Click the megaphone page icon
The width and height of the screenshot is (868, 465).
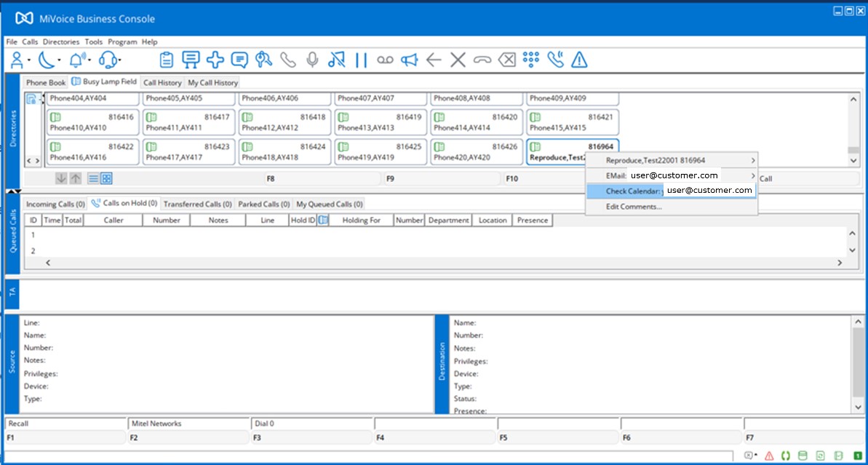(409, 60)
